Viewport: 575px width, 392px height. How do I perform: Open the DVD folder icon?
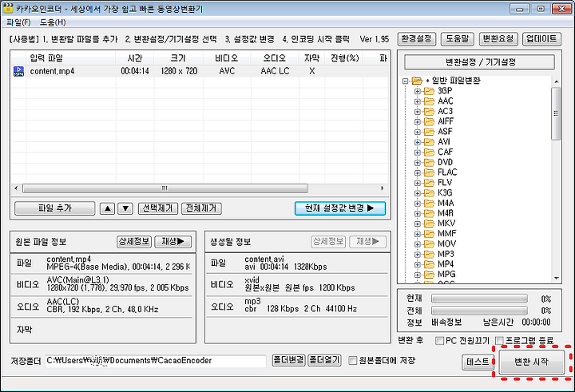[429, 162]
